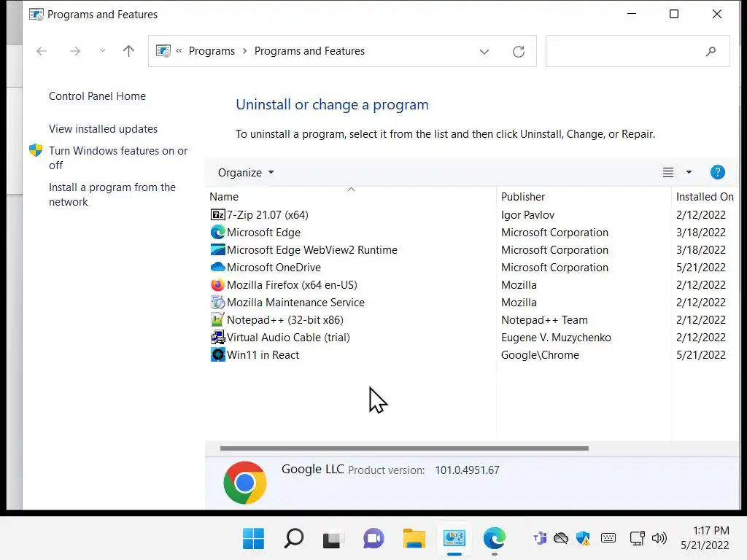
Task: Click the 7-Zip program icon
Action: click(x=217, y=215)
